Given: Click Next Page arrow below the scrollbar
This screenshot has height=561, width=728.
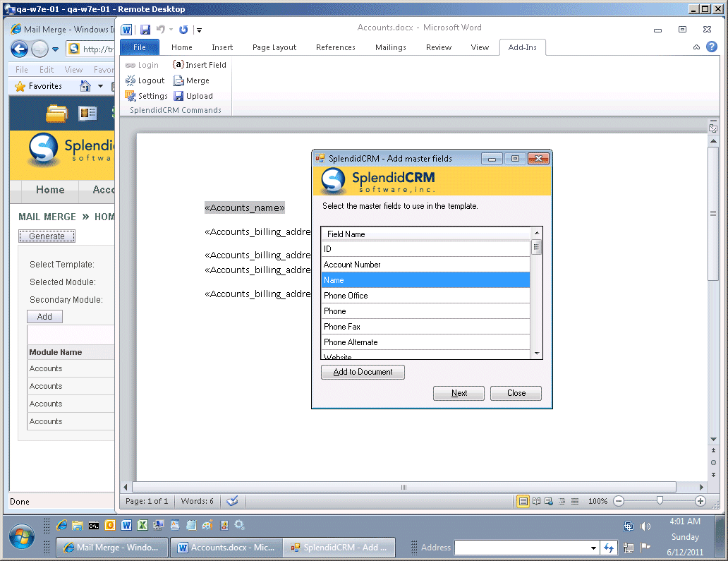Looking at the screenshot, I should 713,475.
